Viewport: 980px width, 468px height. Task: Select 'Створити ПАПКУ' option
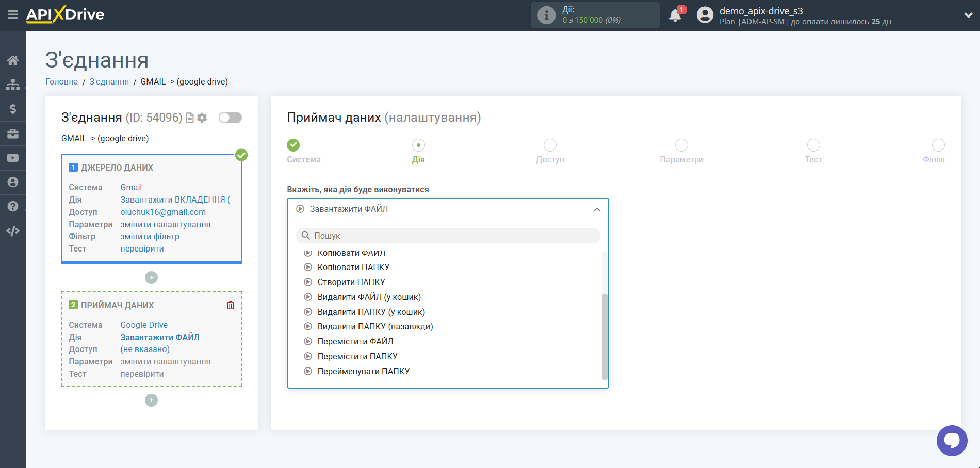coord(351,282)
